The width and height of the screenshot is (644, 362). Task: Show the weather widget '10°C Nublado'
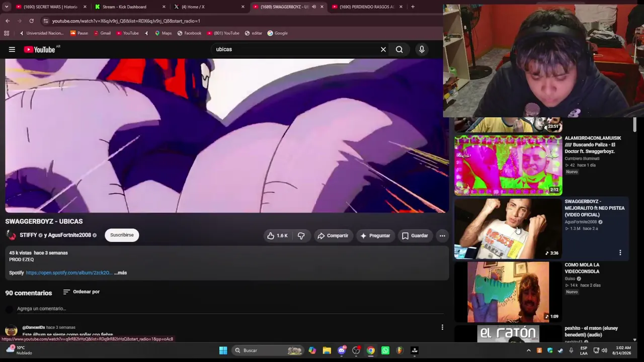pyautogui.click(x=19, y=350)
